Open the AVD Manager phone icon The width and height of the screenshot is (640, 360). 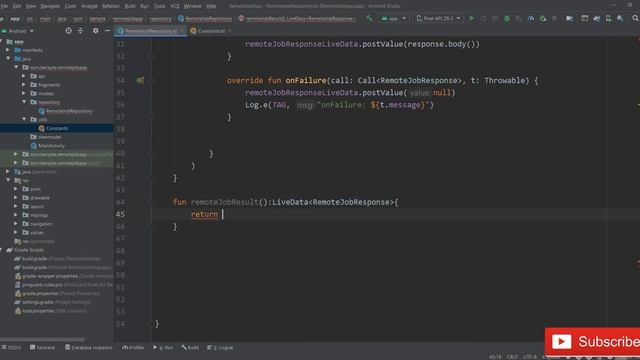pyautogui.click(x=608, y=18)
